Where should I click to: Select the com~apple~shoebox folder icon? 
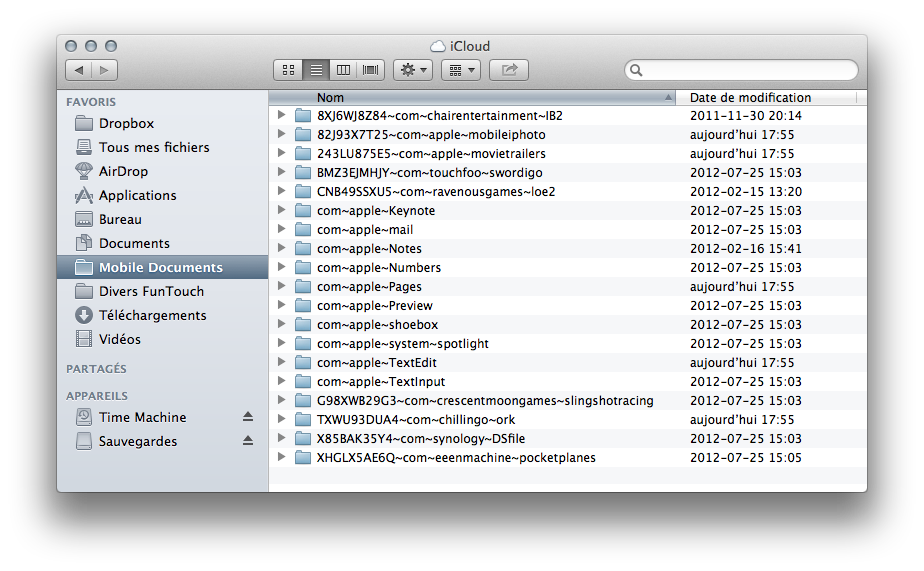303,325
